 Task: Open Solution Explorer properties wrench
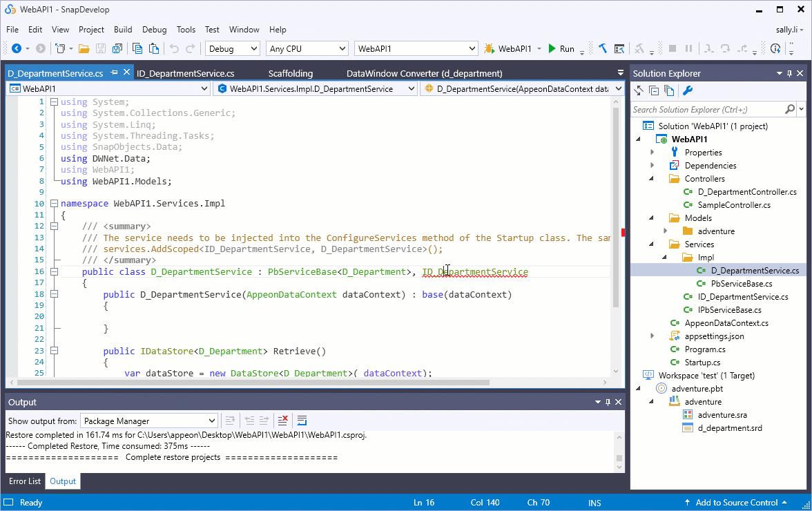[687, 90]
